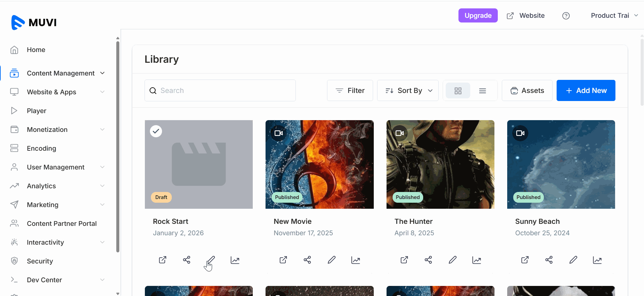Open share options for New Movie
This screenshot has width=644, height=296.
click(x=307, y=260)
